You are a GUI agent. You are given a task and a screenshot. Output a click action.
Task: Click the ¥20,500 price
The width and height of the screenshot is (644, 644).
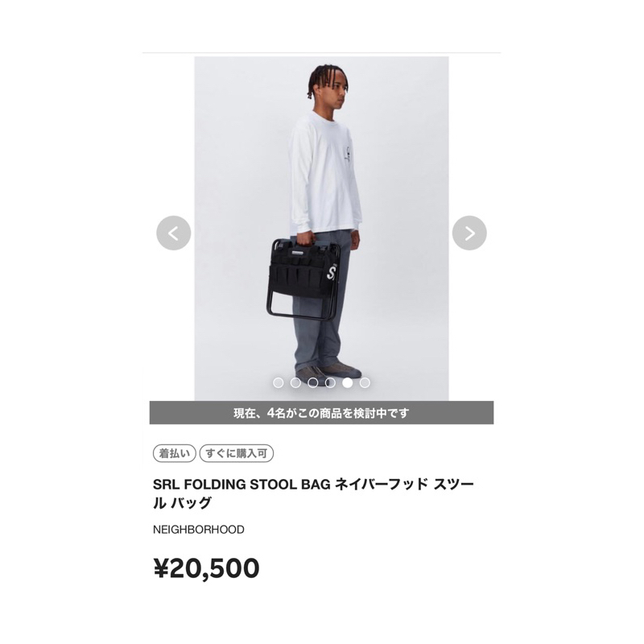coord(206,568)
